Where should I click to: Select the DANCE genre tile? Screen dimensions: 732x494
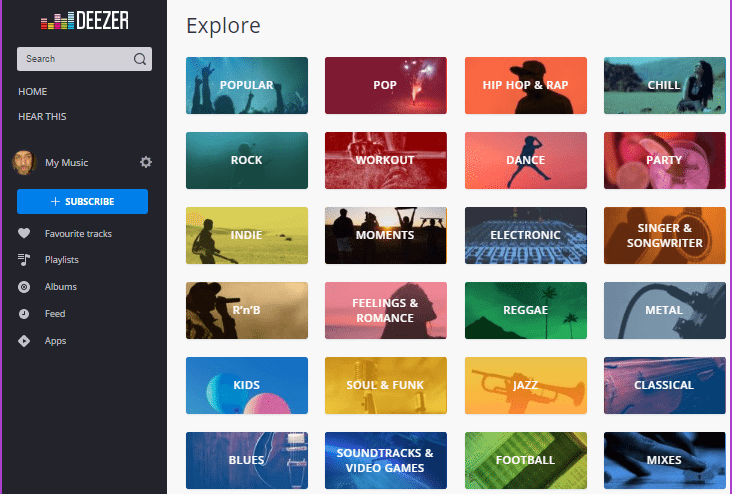pyautogui.click(x=526, y=161)
